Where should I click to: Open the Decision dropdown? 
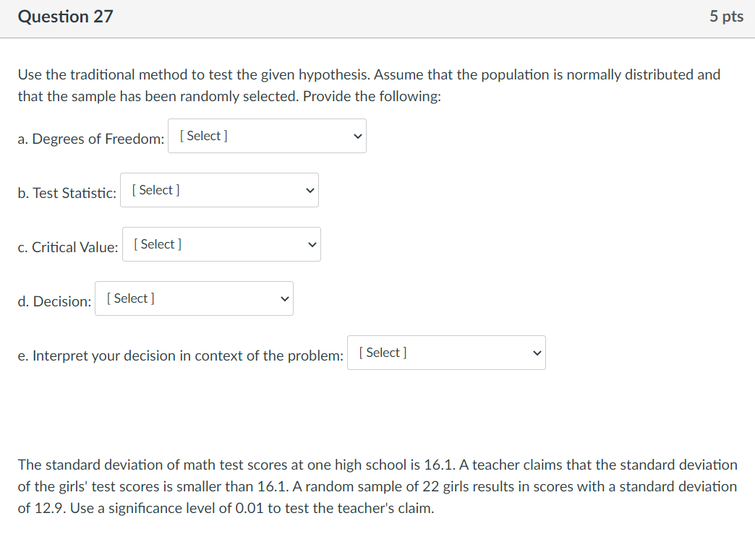[193, 298]
